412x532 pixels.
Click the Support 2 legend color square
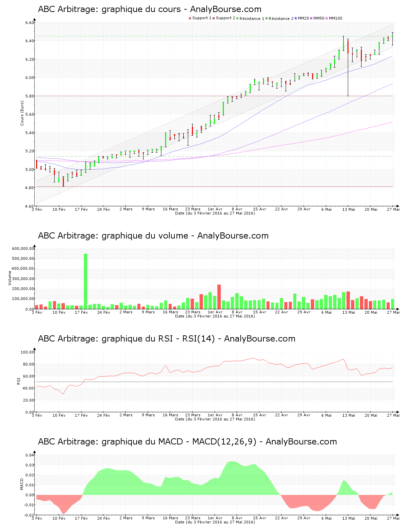tap(214, 18)
